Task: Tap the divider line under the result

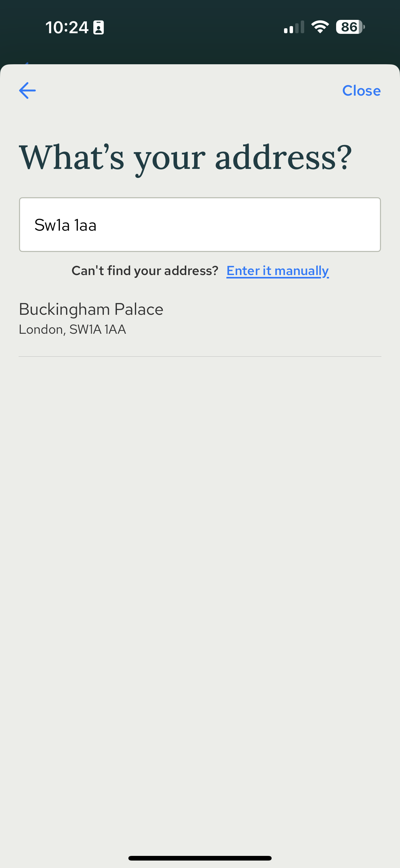Action: click(x=200, y=356)
